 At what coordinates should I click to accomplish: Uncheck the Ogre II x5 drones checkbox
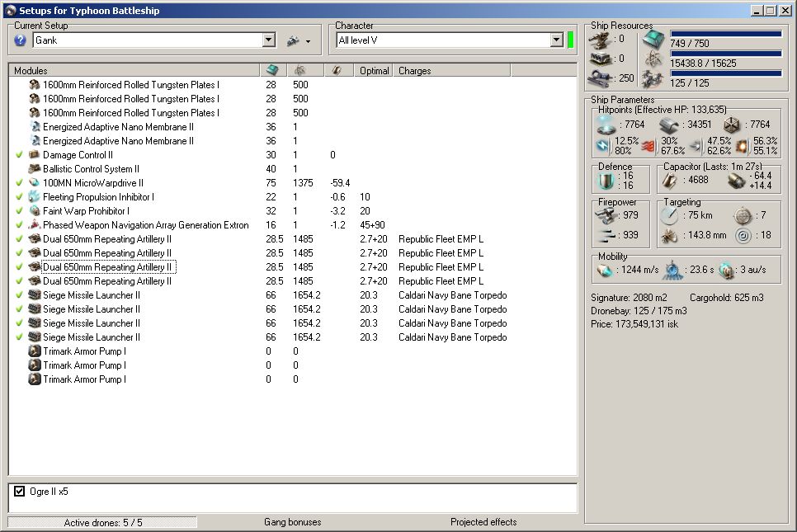(21, 492)
